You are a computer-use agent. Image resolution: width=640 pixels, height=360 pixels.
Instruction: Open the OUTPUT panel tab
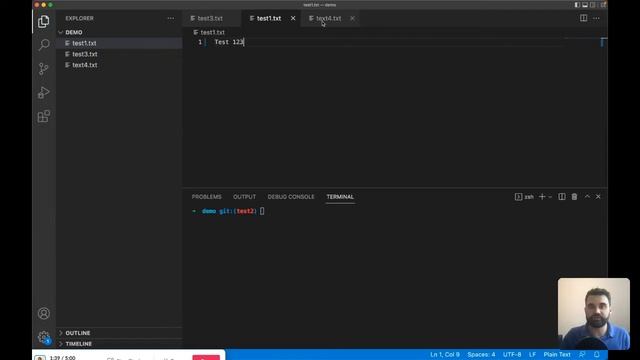pyautogui.click(x=244, y=197)
